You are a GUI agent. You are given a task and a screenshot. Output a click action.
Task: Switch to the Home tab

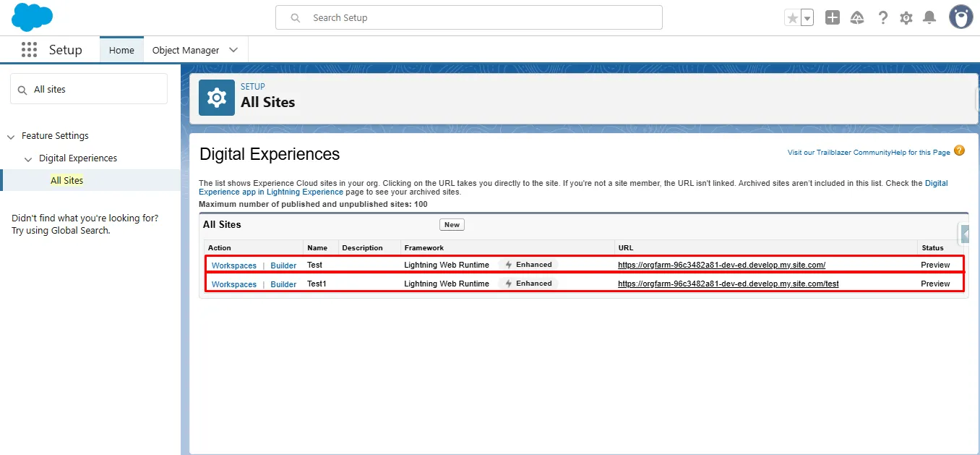121,50
